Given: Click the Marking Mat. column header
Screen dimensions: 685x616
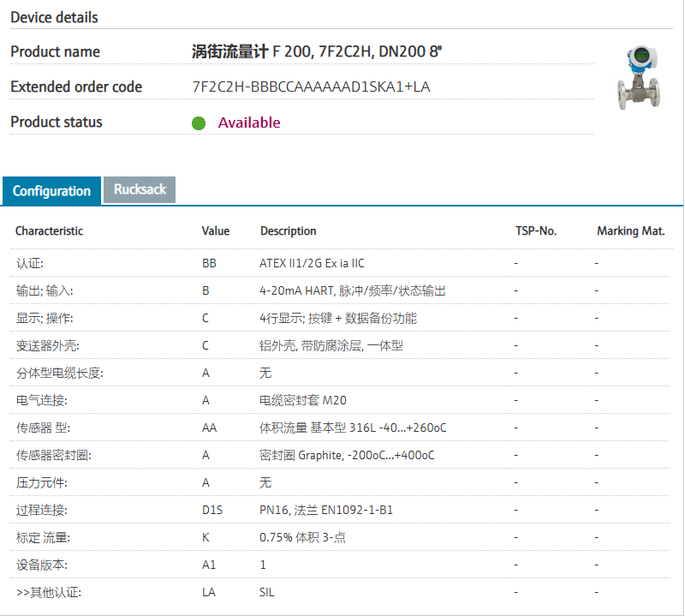Looking at the screenshot, I should tap(630, 230).
